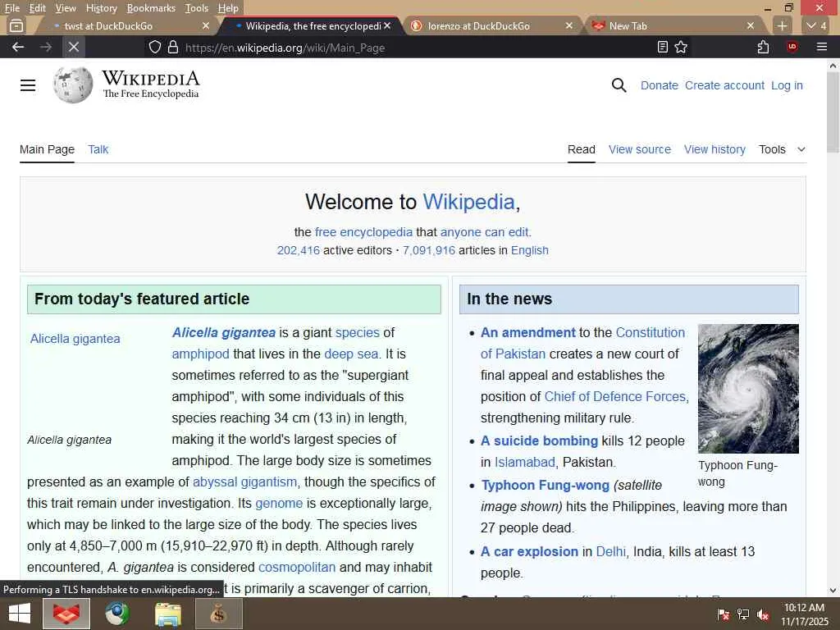Open the extensions puzzle icon
Screen dimensions: 840x630
click(763, 47)
